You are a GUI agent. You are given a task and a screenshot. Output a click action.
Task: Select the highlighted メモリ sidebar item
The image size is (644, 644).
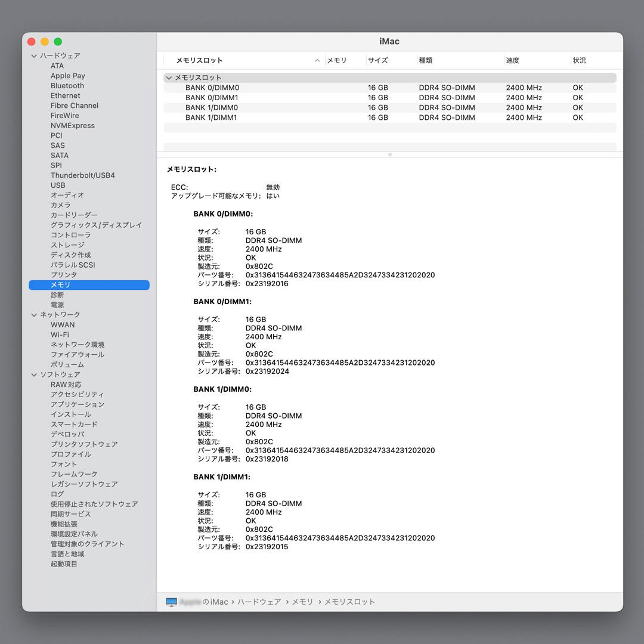point(89,285)
